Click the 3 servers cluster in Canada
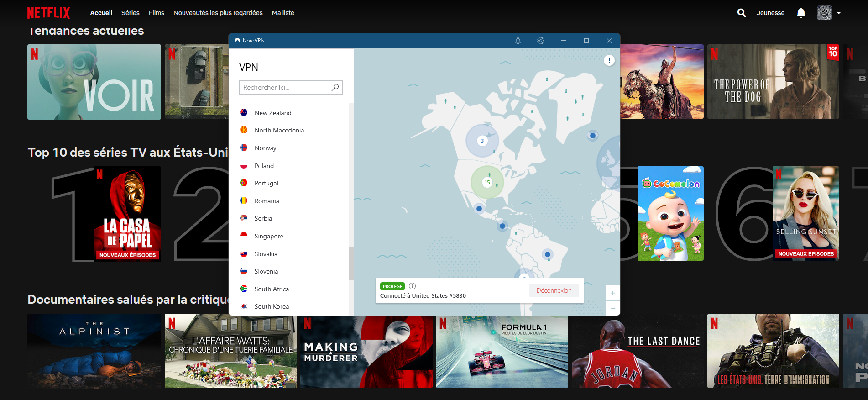Image resolution: width=868 pixels, height=400 pixels. pyautogui.click(x=482, y=141)
